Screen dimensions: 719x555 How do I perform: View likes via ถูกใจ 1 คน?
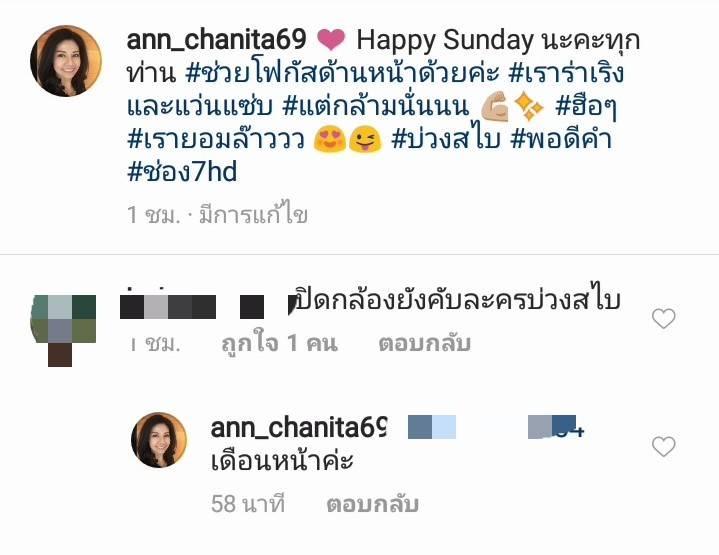pos(279,344)
